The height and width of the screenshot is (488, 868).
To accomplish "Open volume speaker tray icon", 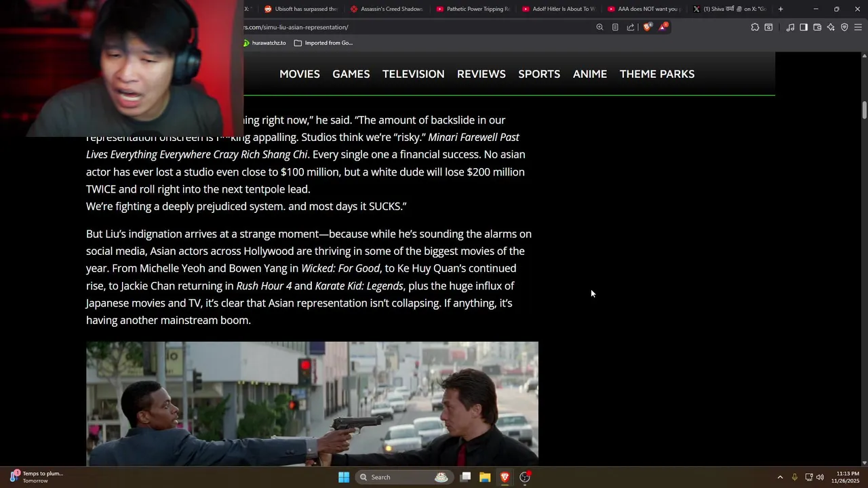I will (x=820, y=477).
